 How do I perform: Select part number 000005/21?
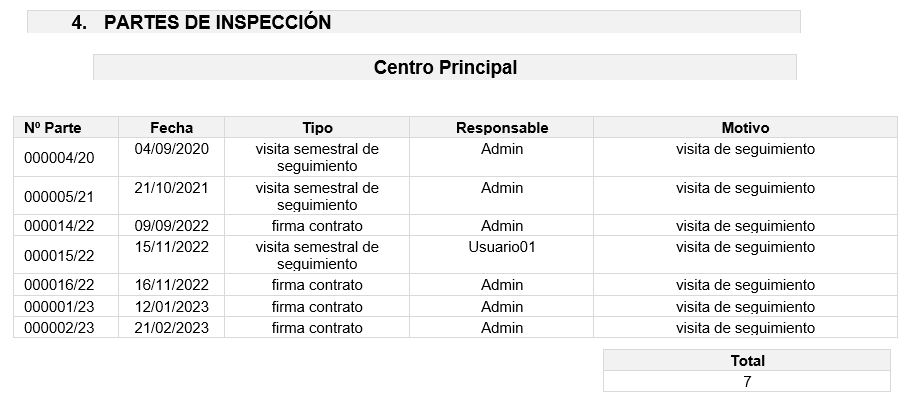pos(59,197)
